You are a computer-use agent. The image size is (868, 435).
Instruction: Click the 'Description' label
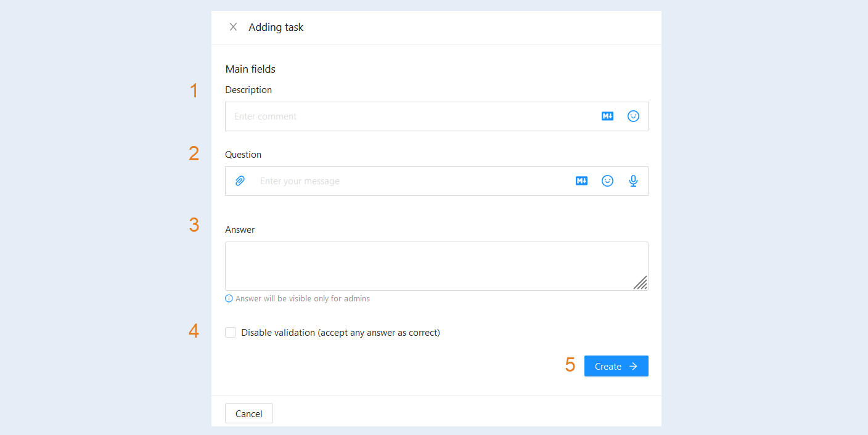click(x=248, y=90)
